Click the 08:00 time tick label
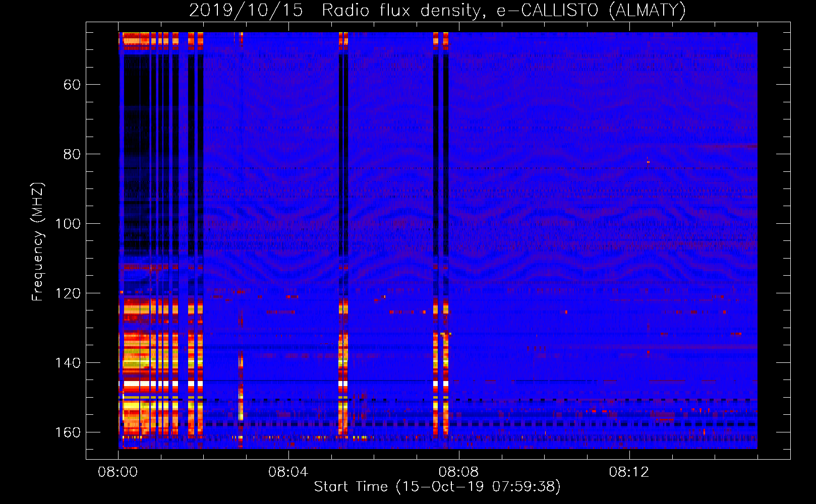Image resolution: width=816 pixels, height=504 pixels. pos(118,472)
